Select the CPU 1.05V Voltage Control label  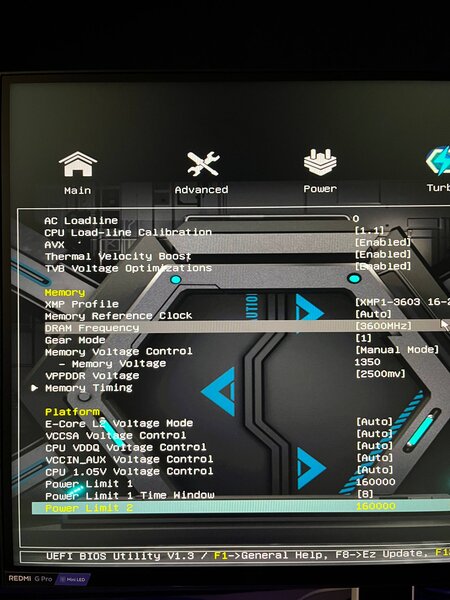click(x=129, y=471)
